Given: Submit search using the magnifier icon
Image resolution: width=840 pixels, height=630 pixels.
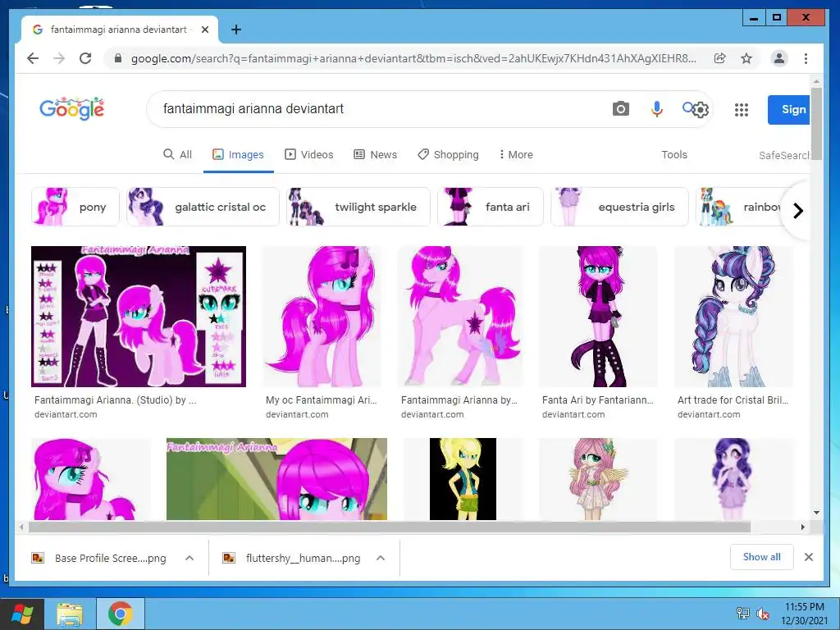Looking at the screenshot, I should point(687,107).
